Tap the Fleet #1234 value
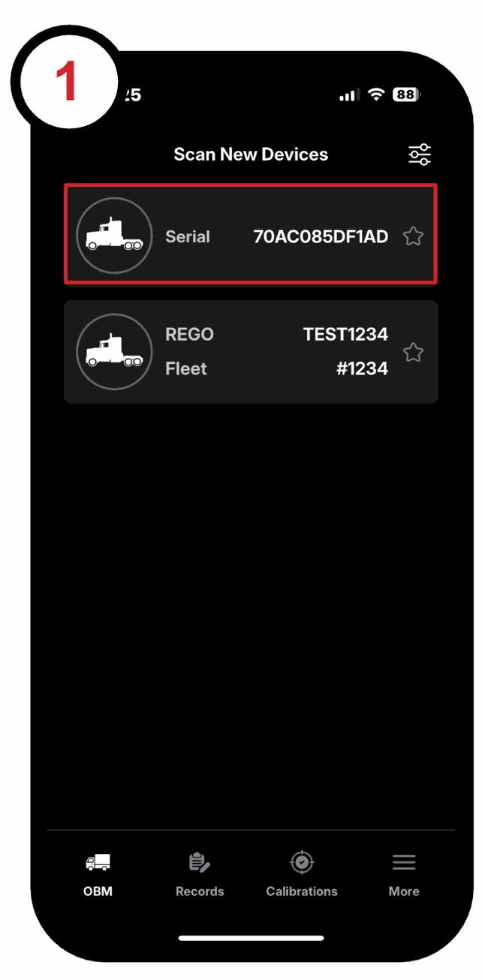 tap(362, 368)
